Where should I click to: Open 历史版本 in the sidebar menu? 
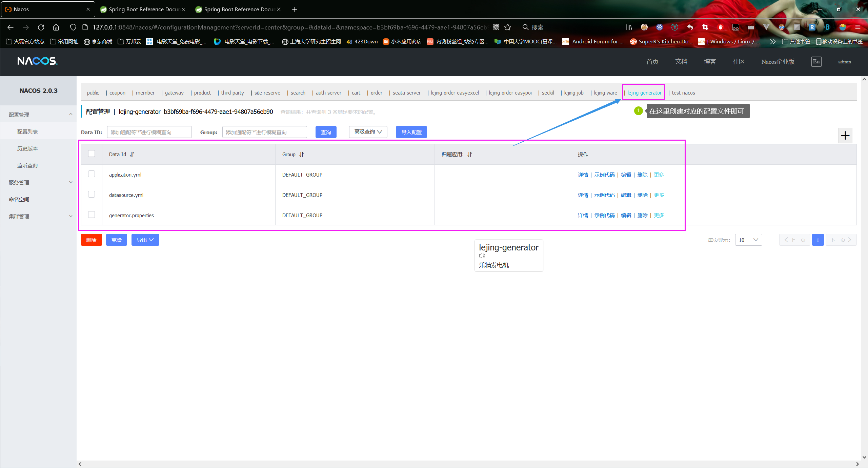27,148
